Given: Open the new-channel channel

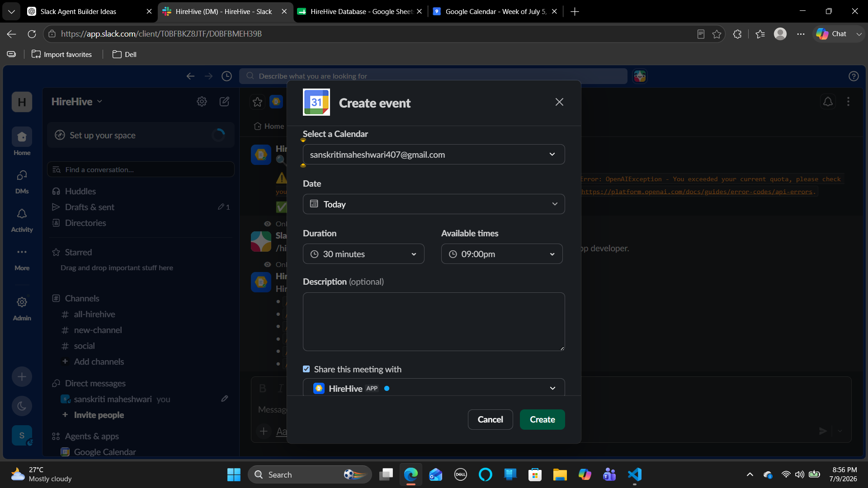Looking at the screenshot, I should coord(141,330).
